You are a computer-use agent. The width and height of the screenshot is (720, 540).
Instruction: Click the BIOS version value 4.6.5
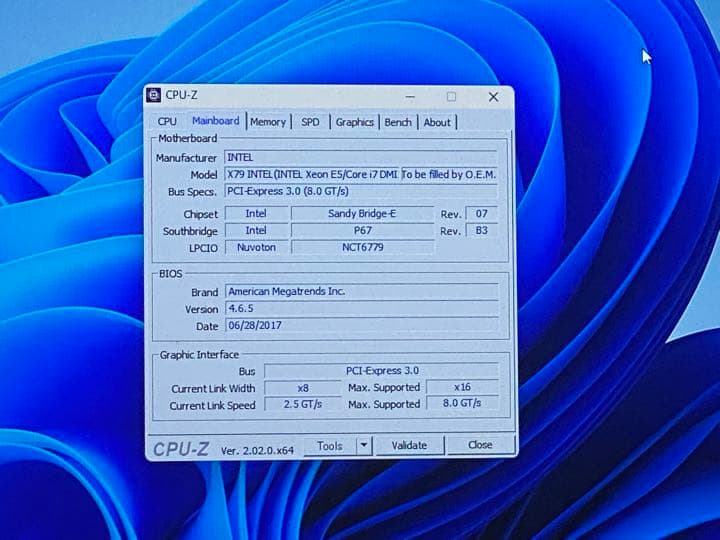click(361, 309)
